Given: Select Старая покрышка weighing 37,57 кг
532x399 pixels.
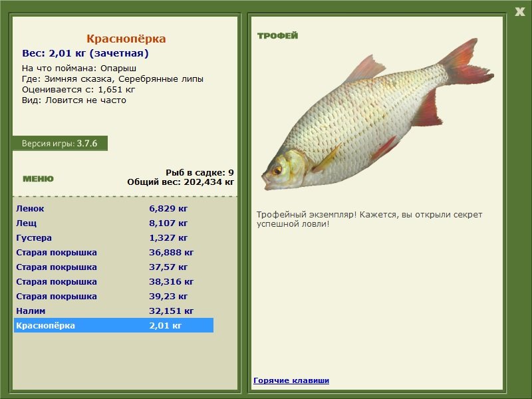Looking at the screenshot, I should 113,267.
